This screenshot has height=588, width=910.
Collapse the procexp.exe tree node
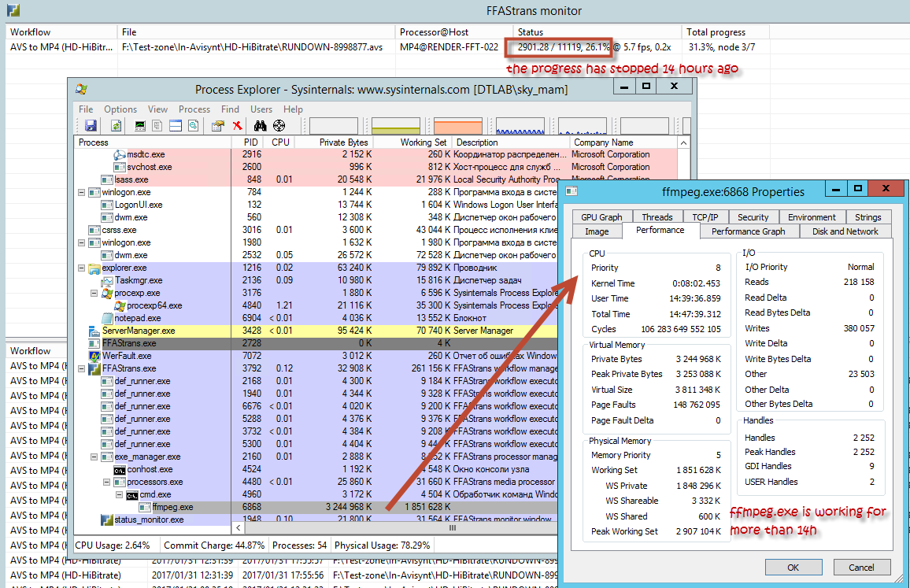(x=94, y=293)
